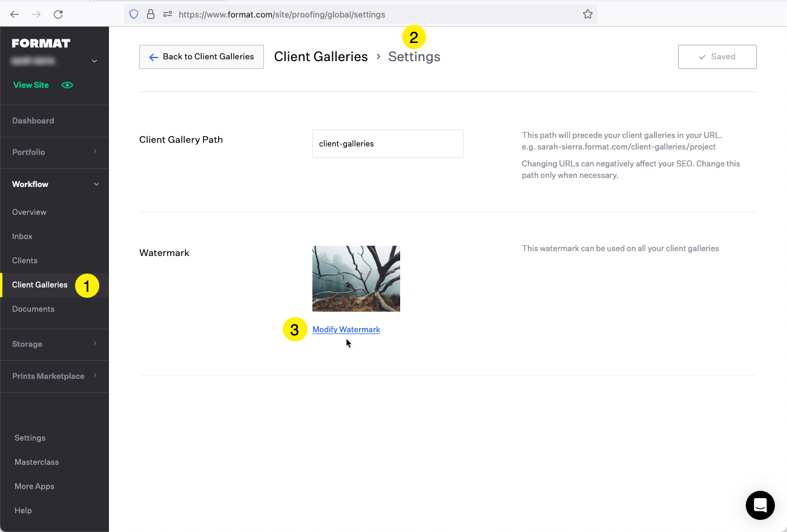
Task: Click the watermark preview image
Action: [356, 278]
